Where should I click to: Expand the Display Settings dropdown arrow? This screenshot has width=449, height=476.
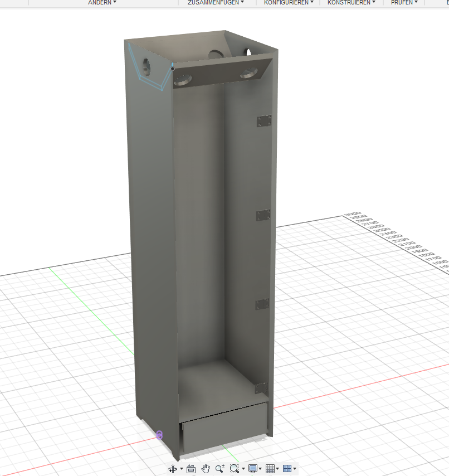coord(260,469)
